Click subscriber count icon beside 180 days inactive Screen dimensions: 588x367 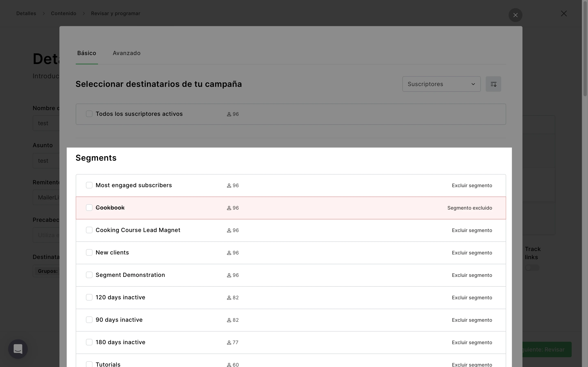click(229, 343)
